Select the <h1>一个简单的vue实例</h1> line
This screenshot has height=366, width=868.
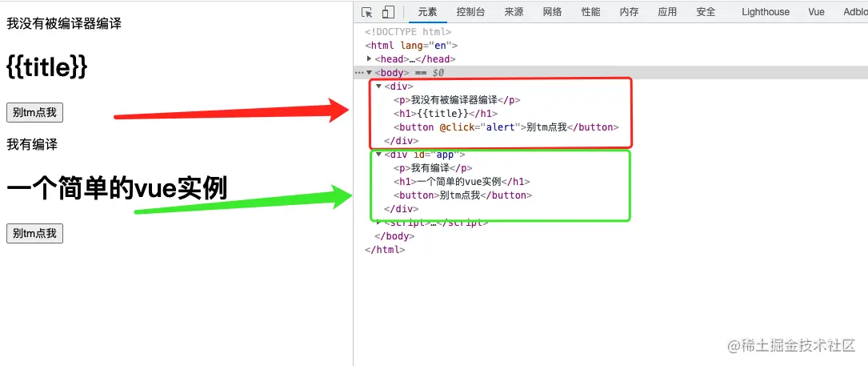pyautogui.click(x=462, y=181)
